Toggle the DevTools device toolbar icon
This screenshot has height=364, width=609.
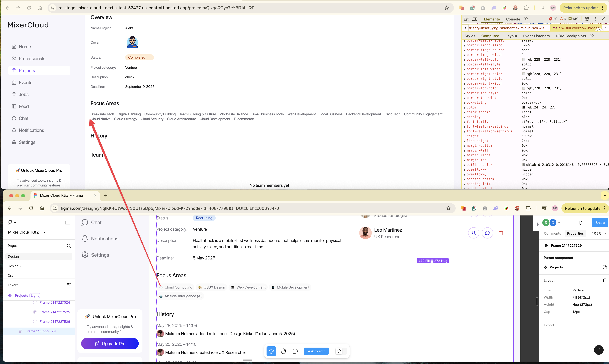pyautogui.click(x=475, y=19)
